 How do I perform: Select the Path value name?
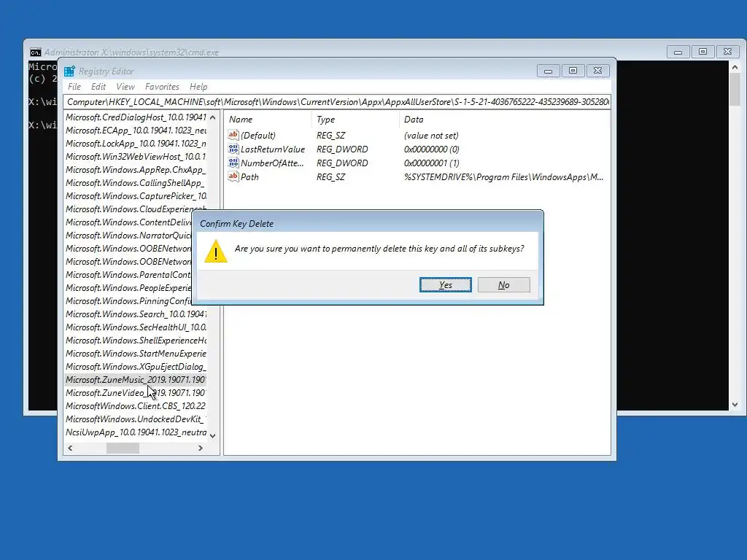(x=249, y=176)
